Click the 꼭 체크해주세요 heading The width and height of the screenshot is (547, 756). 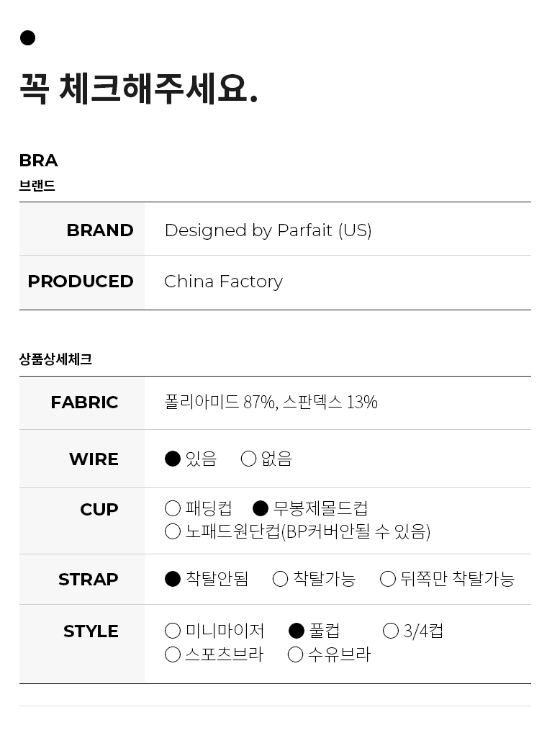coord(139,89)
